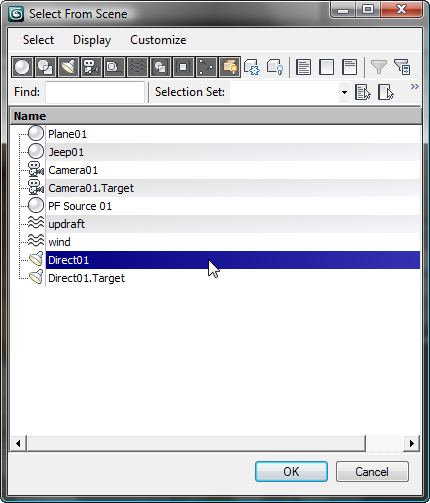Click the Select All list icon
Screen dimensions: 430x503
(303, 67)
